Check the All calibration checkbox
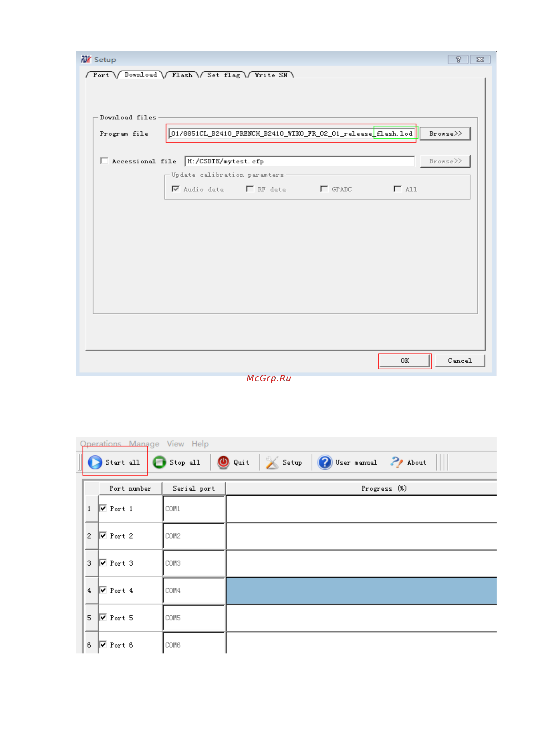This screenshot has width=535, height=756. (398, 189)
